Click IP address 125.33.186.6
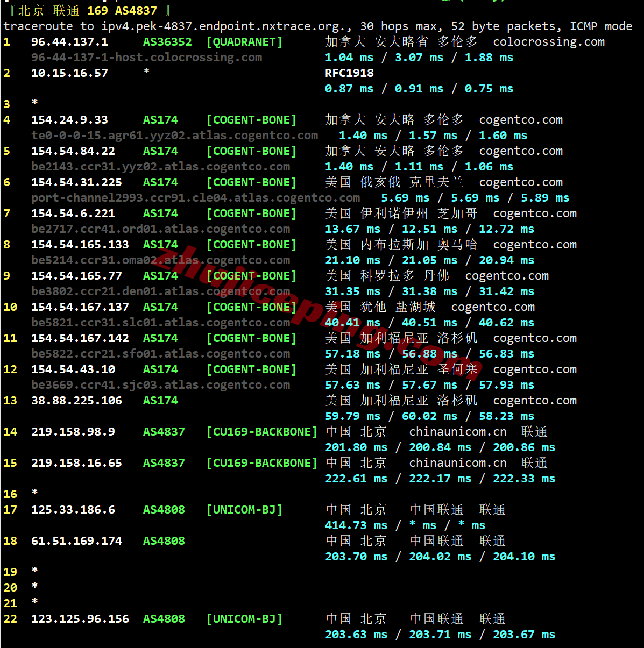644x648 pixels. click(73, 510)
